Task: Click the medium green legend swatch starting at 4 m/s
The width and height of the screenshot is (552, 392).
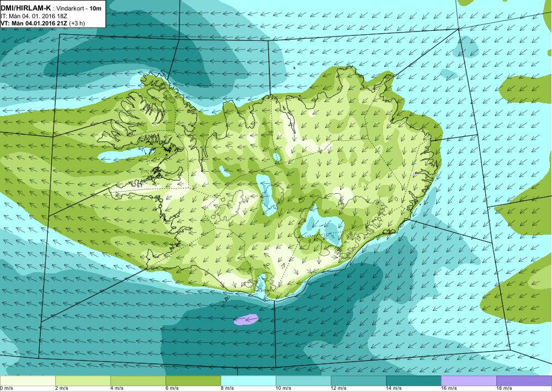Action: point(138,381)
